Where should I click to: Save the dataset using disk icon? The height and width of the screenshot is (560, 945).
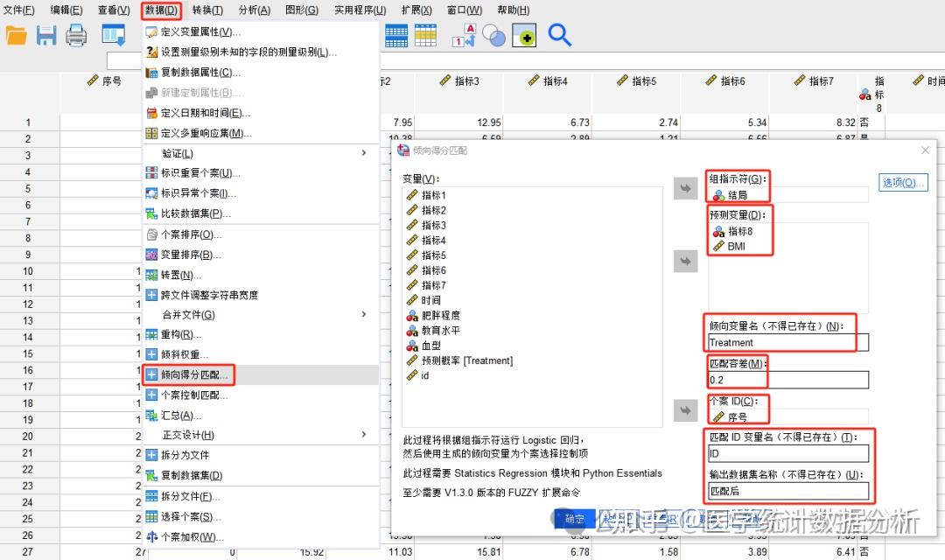[46, 37]
